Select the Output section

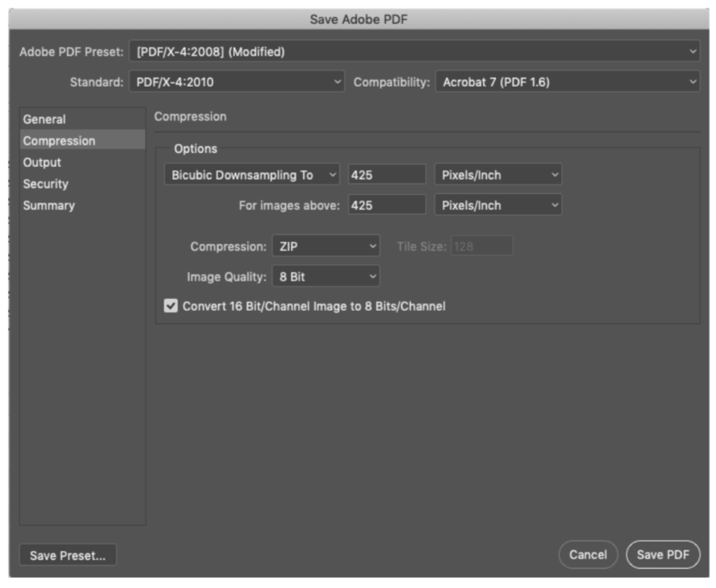[82, 162]
